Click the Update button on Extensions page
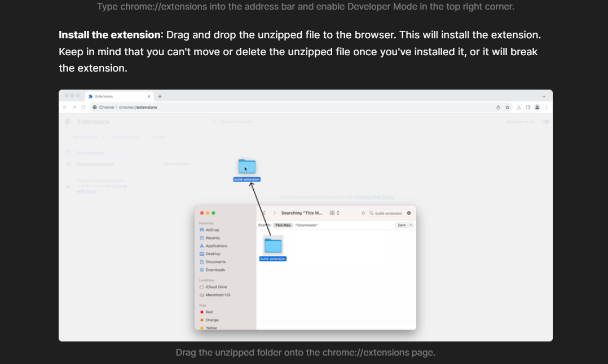608x364 pixels. coord(158,137)
